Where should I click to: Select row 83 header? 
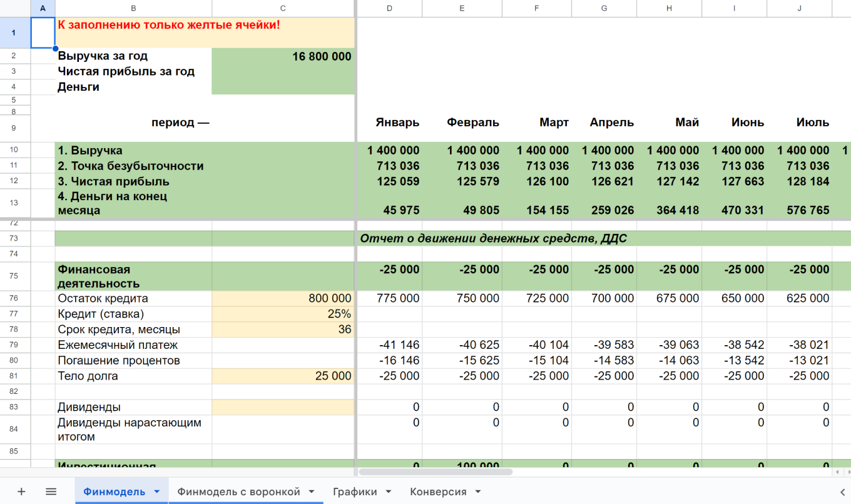pyautogui.click(x=15, y=407)
